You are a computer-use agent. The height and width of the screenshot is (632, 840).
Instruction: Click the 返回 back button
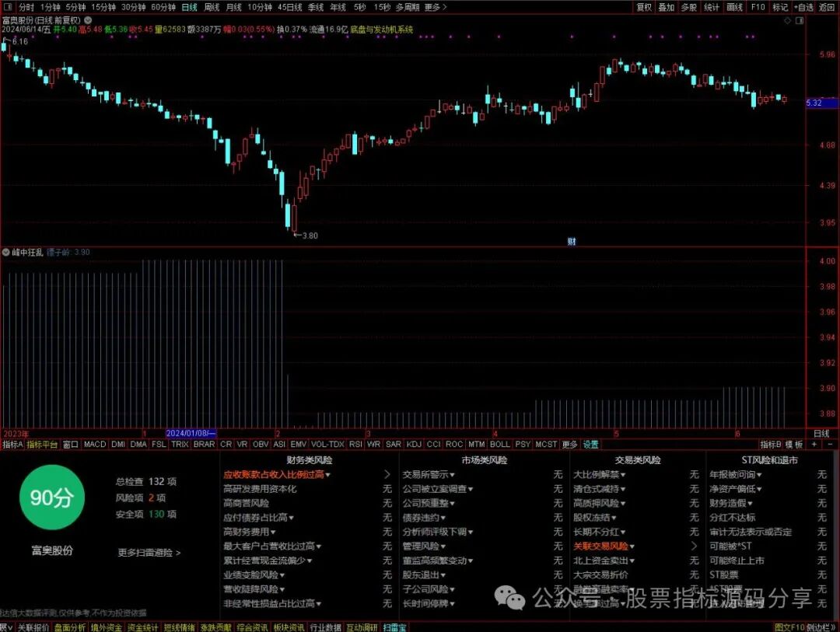[827, 7]
